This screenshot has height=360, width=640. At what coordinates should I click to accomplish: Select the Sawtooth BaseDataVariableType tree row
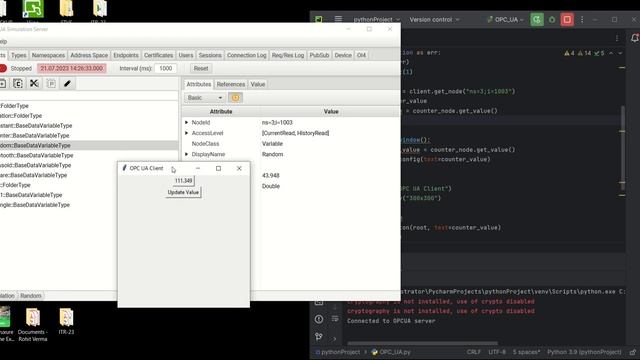click(89, 156)
